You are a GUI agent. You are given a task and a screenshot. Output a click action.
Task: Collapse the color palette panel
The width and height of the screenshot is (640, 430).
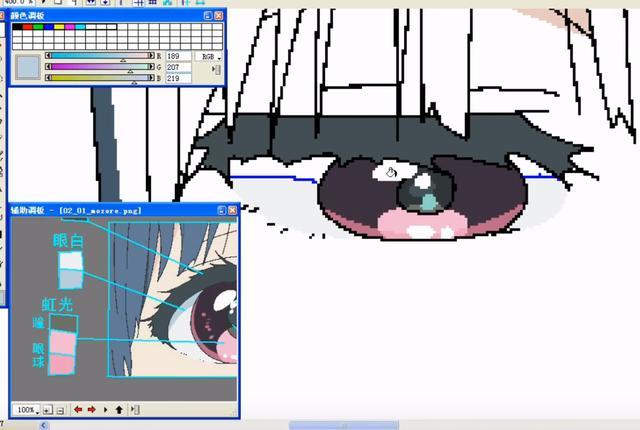click(x=208, y=16)
